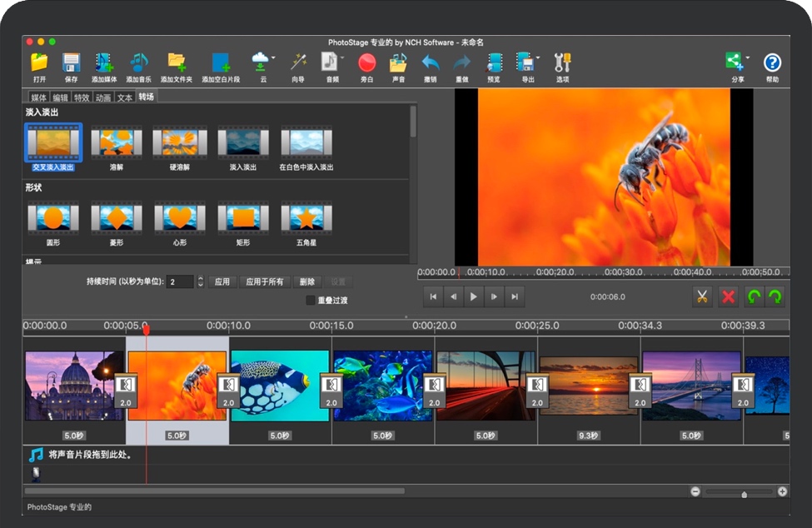
Task: Click the 应用于所有 (Apply to All) button
Action: coord(262,281)
